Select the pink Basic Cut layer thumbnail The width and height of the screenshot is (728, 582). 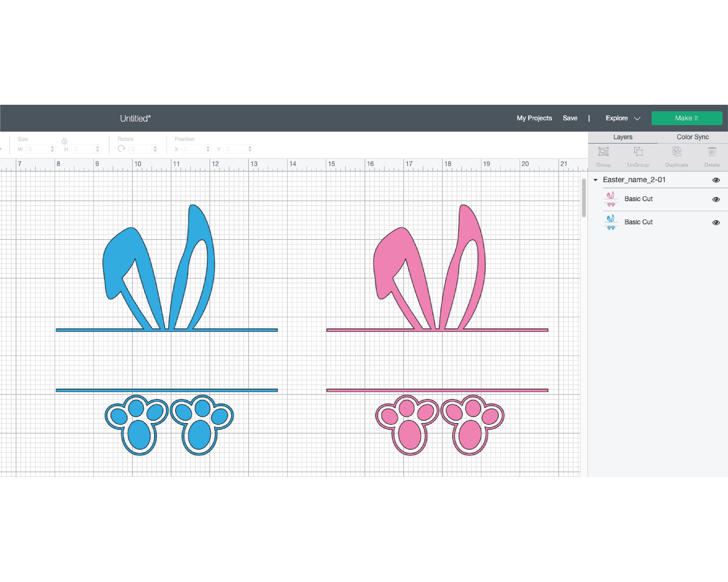[611, 199]
